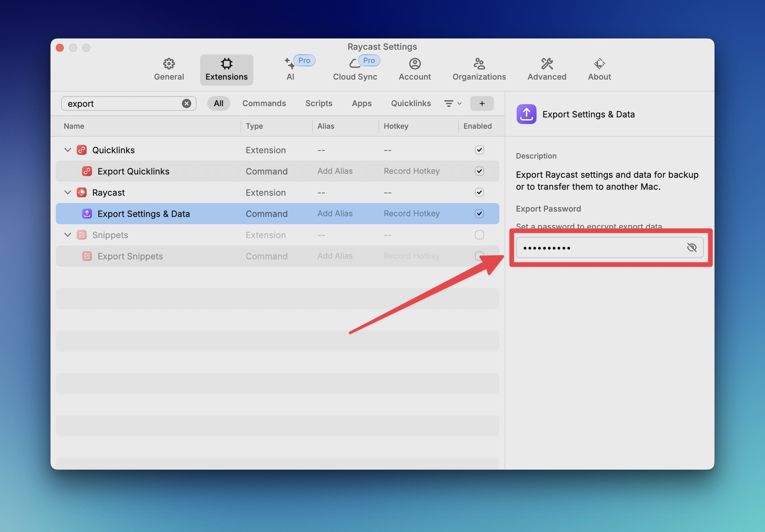The height and width of the screenshot is (532, 765).
Task: Switch to the Commands filter tab
Action: tap(264, 103)
